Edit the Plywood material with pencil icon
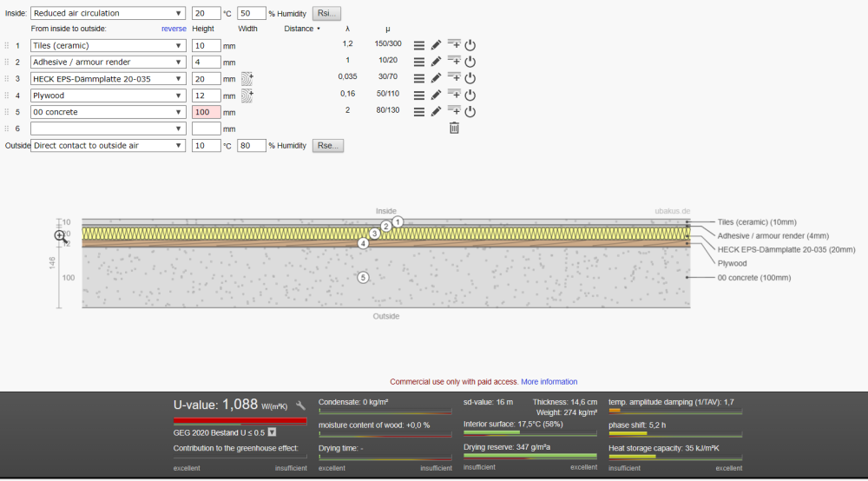The image size is (868, 481). coord(437,95)
